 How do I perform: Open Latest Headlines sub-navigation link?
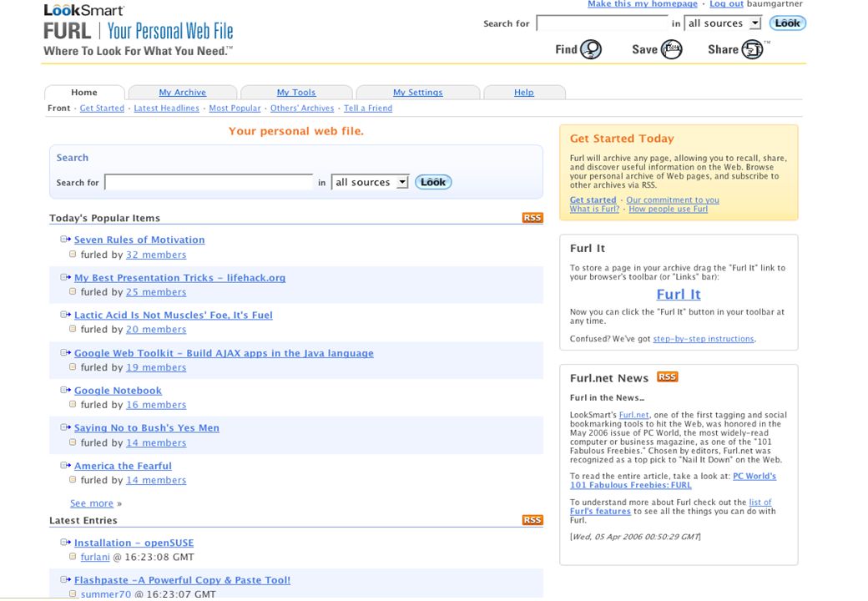[x=167, y=108]
